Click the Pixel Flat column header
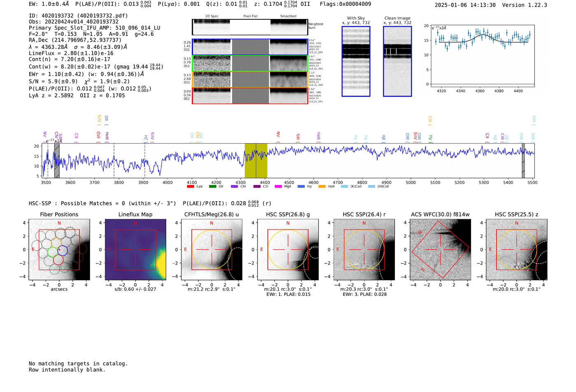Image resolution: width=576 pixels, height=392 pixels. (x=250, y=16)
